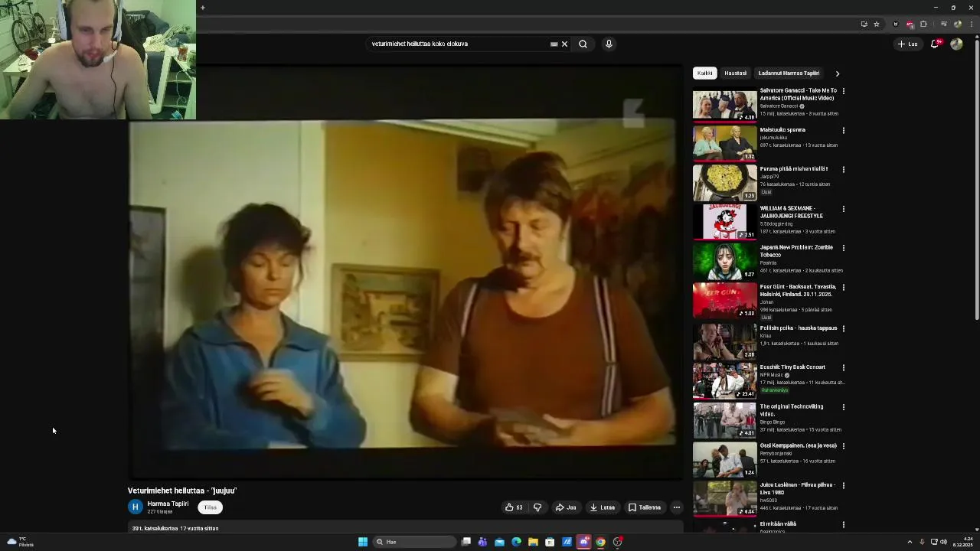Open the weather widget on the taskbar
980x551 pixels.
click(x=20, y=542)
